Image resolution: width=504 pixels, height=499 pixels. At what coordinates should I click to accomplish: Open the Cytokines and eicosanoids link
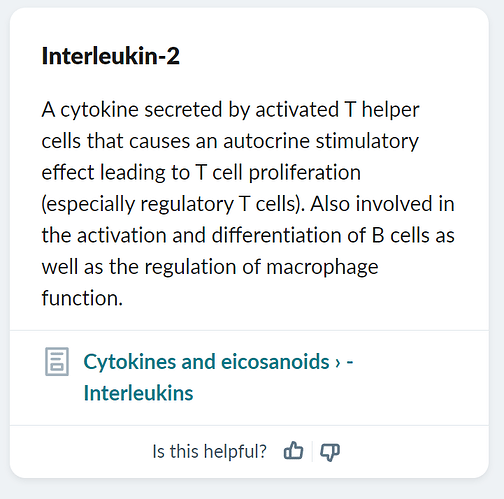coord(206,362)
